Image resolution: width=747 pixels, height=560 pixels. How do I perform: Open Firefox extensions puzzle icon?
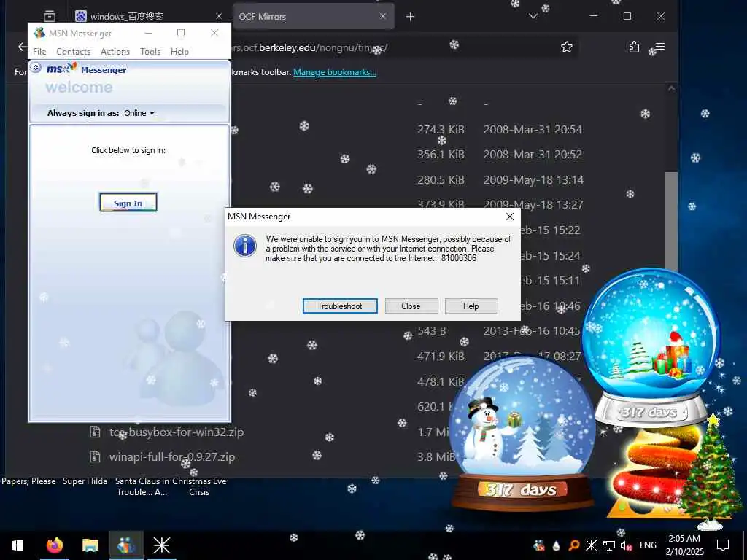(x=634, y=47)
